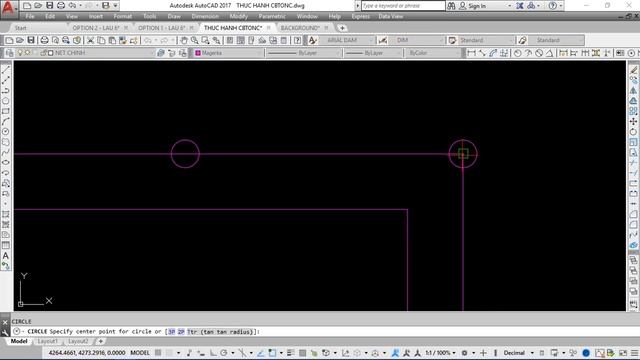The height and width of the screenshot is (360, 640).
Task: Select the Move modify tool
Action: 633,121
